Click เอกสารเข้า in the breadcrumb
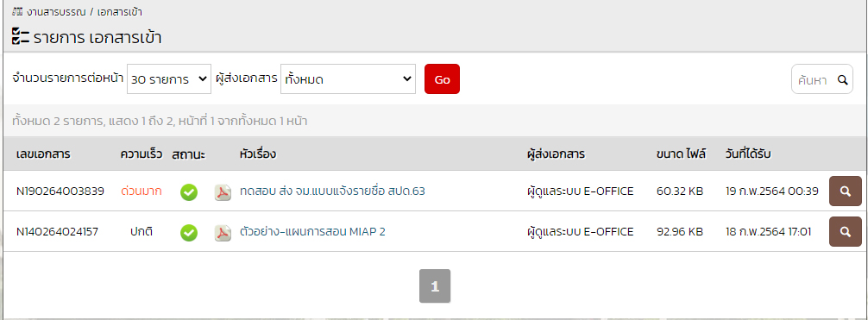This screenshot has height=320, width=868. pyautogui.click(x=120, y=11)
